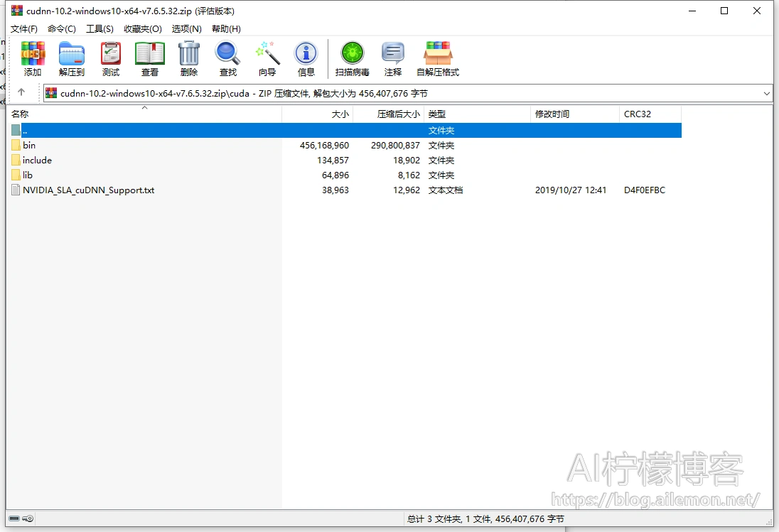
Task: Open the 收藏夹(O) menu
Action: (143, 29)
